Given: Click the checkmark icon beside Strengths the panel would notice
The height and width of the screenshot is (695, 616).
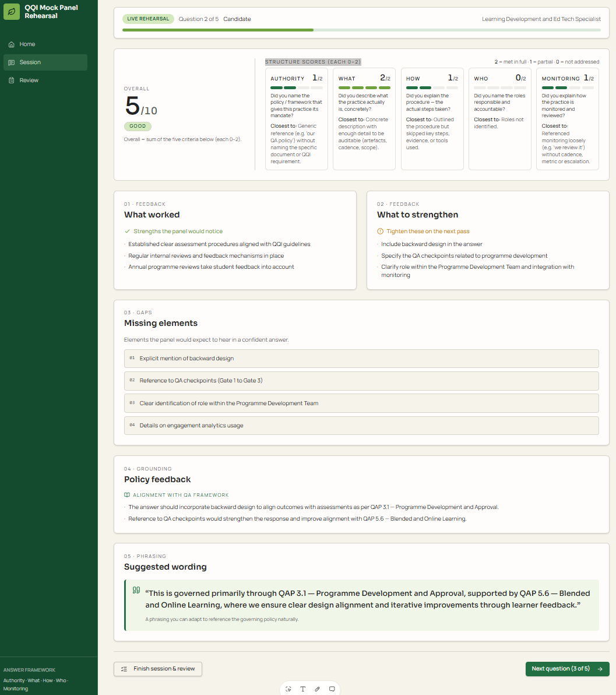Looking at the screenshot, I should click(x=127, y=231).
